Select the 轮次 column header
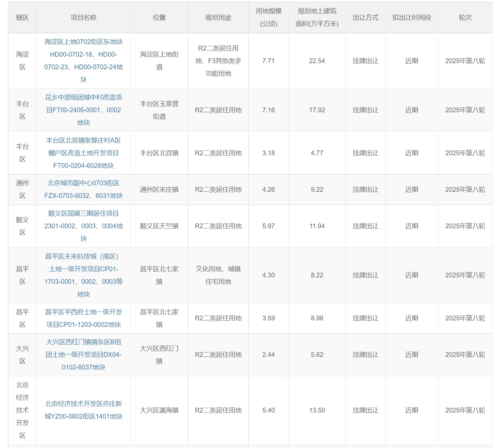Screen dimensions: 501x448 [465, 17]
